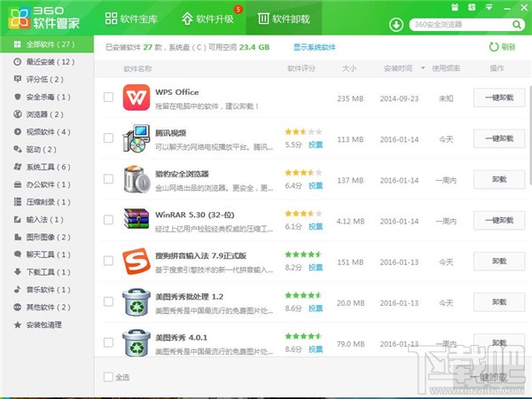Click the 猎豹安全浏览器 trash can icon
Image resolution: width=532 pixels, height=399 pixels.
coord(137,179)
